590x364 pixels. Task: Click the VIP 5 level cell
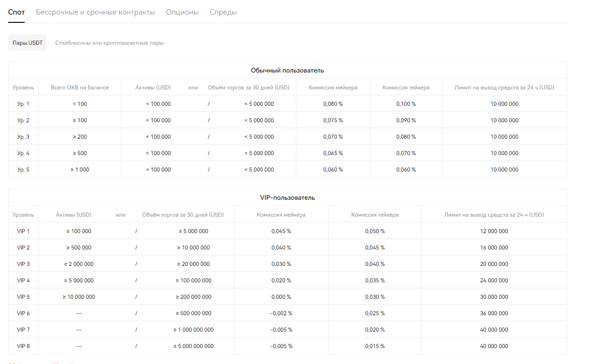coord(23,297)
